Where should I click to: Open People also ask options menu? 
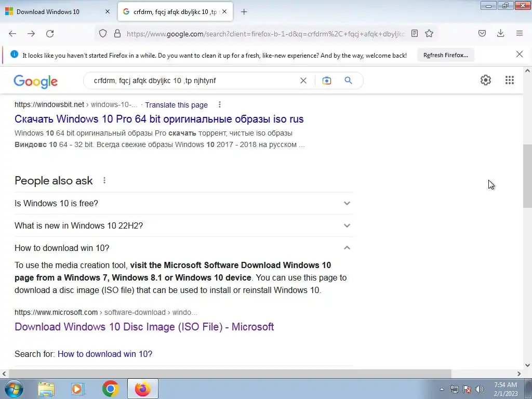(104, 180)
